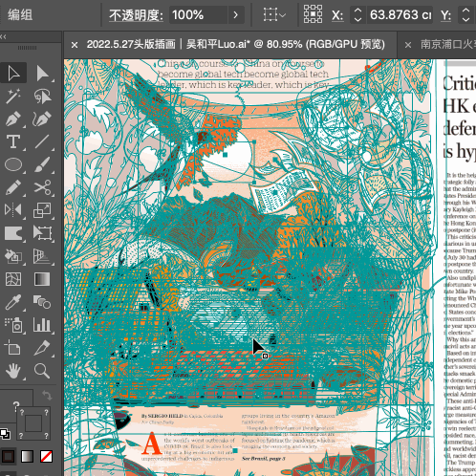The image size is (476, 476).
Task: Select the Scale tool
Action: (x=42, y=210)
